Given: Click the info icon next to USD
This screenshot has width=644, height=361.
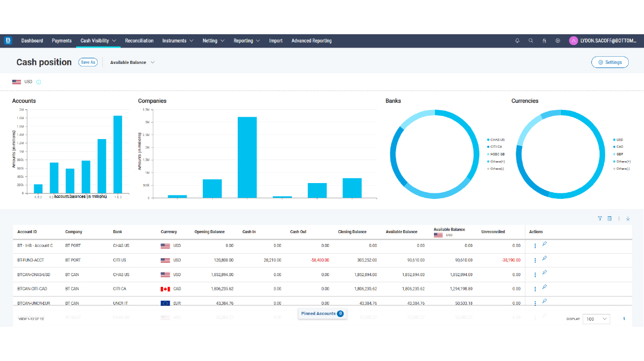Looking at the screenshot, I should tap(39, 82).
